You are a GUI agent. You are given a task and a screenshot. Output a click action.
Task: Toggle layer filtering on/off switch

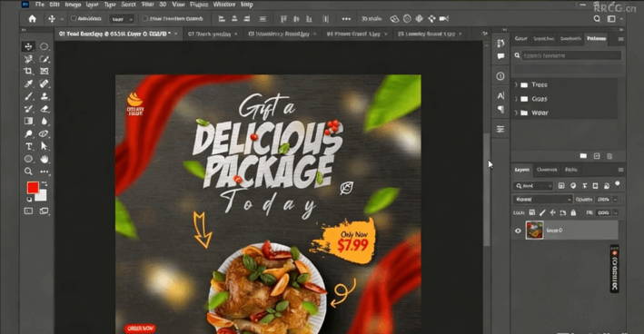(x=618, y=184)
